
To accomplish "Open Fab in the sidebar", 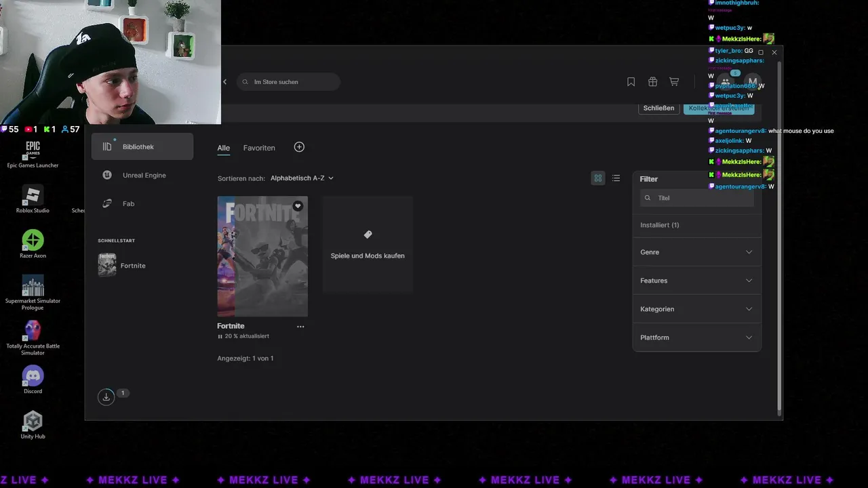I will (142, 203).
